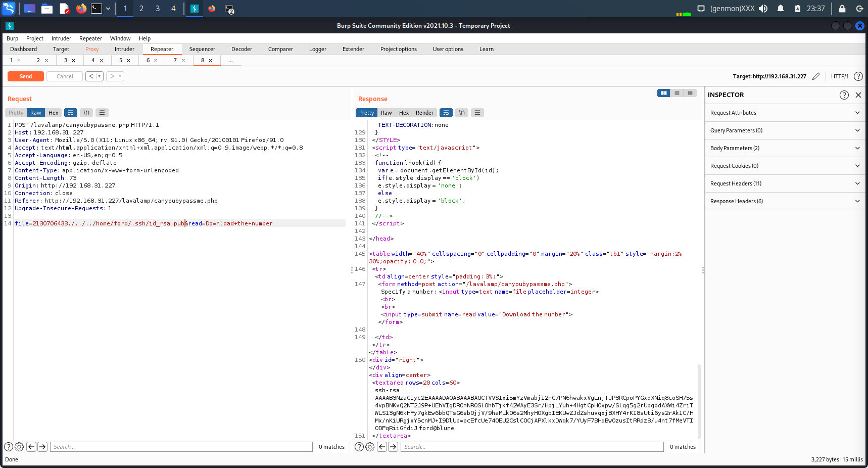868x468 pixels.
Task: Expand Body Parameters (2) section
Action: point(786,148)
